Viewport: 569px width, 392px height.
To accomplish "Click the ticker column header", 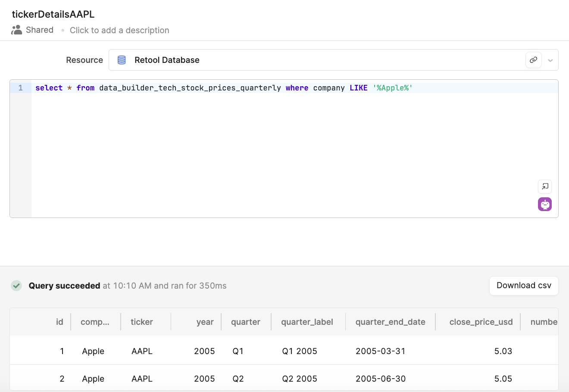I will point(142,321).
